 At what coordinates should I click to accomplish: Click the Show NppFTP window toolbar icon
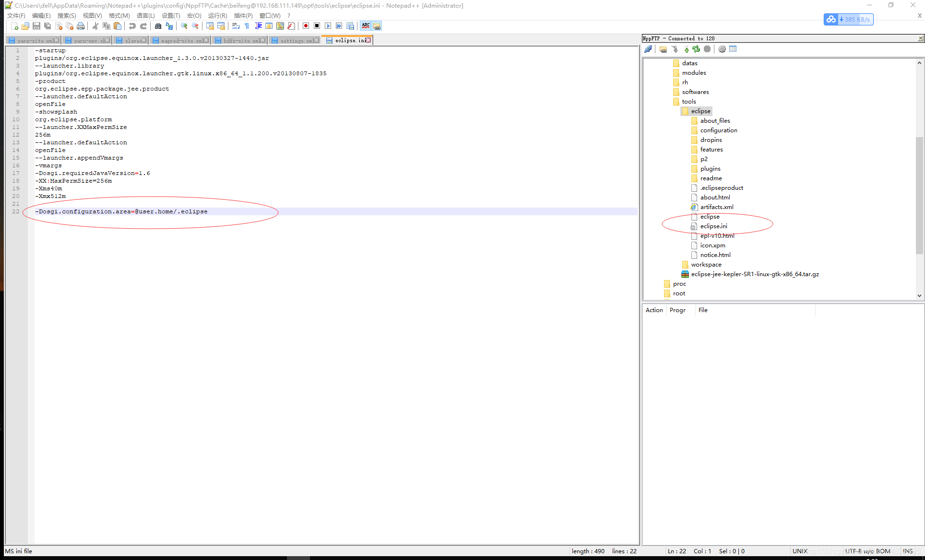377,26
